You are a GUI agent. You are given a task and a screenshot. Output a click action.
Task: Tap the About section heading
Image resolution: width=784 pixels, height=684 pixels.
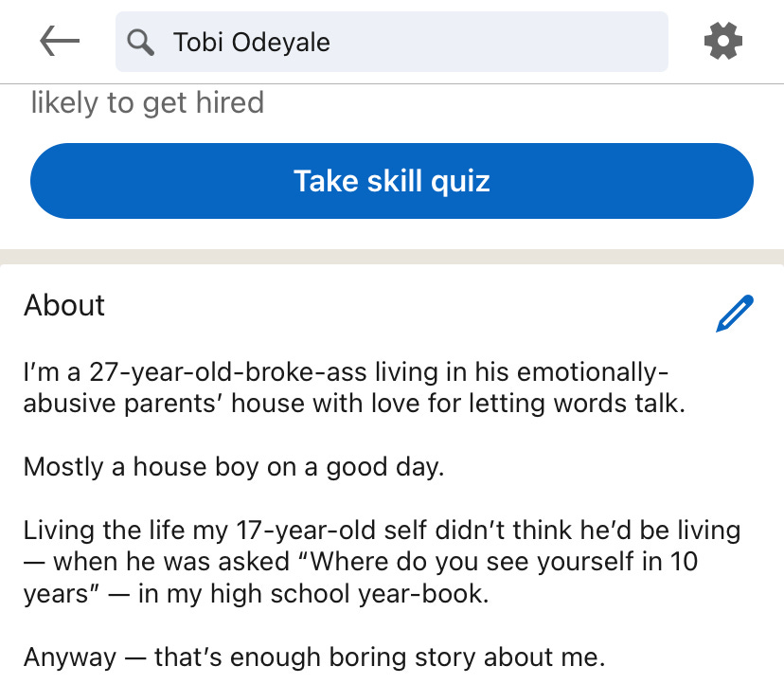point(63,305)
